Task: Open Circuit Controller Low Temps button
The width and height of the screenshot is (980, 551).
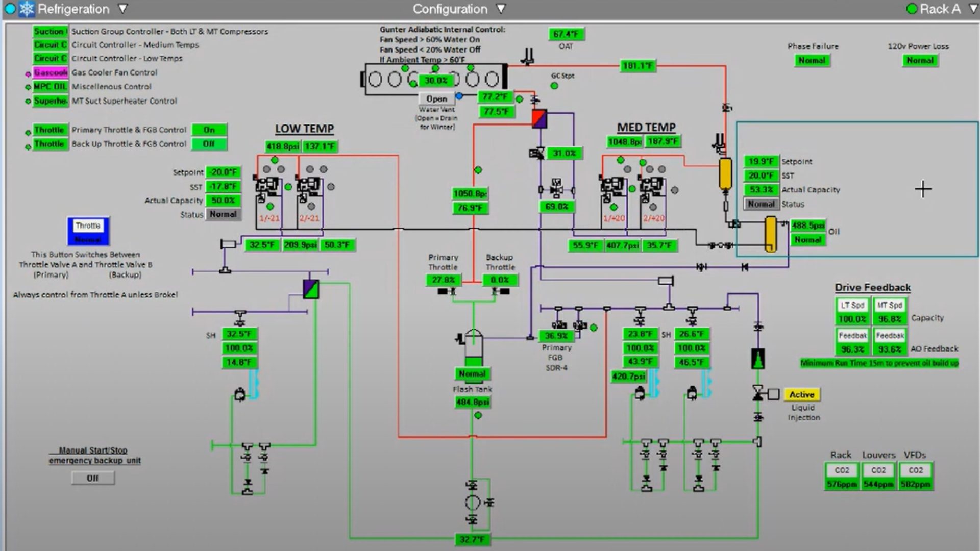Action: (50, 58)
